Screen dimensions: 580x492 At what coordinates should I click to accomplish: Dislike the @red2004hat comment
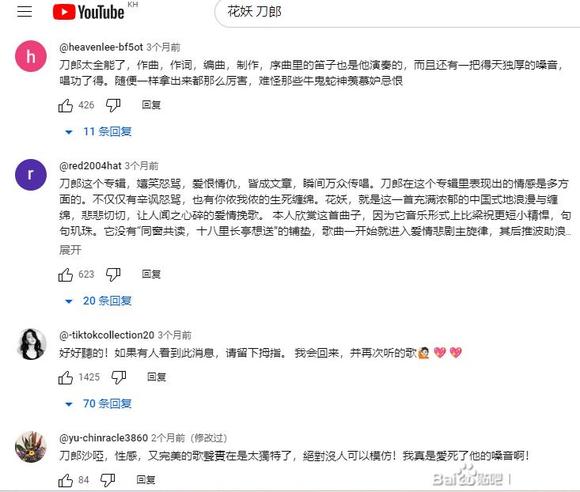pos(113,274)
